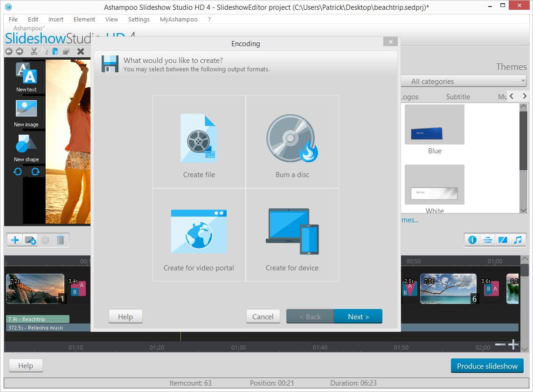This screenshot has width=533, height=392.
Task: Click the New text tool
Action: coord(26,77)
